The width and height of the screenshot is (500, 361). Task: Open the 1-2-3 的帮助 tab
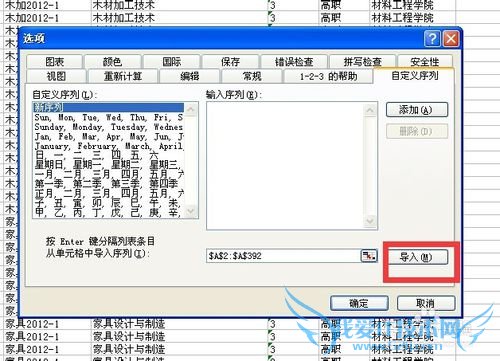pos(328,76)
